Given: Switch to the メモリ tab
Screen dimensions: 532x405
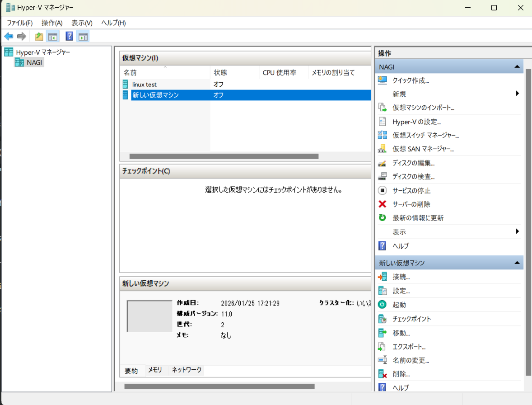Looking at the screenshot, I should pyautogui.click(x=154, y=370).
